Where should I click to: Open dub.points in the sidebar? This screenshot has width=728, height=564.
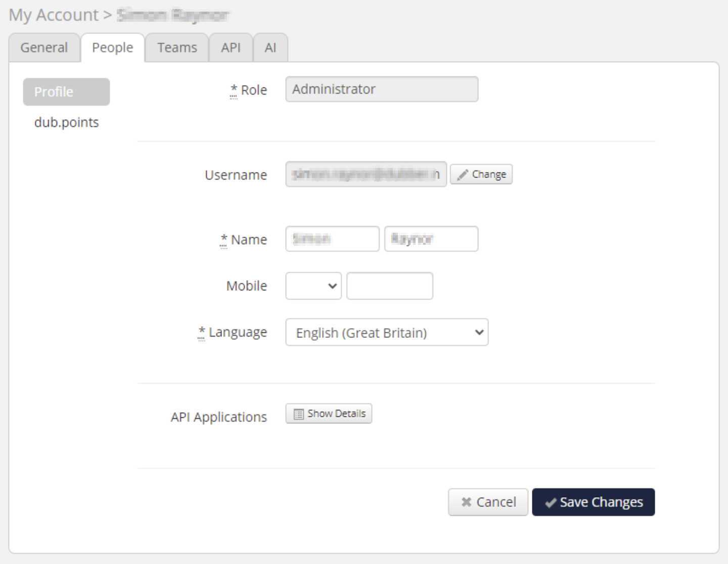(x=66, y=122)
